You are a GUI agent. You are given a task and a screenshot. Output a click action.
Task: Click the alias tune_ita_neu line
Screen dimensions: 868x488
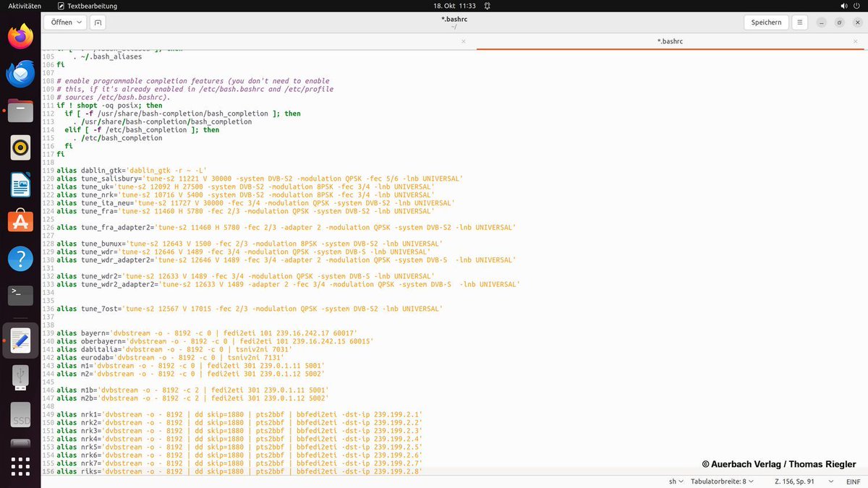tap(255, 203)
